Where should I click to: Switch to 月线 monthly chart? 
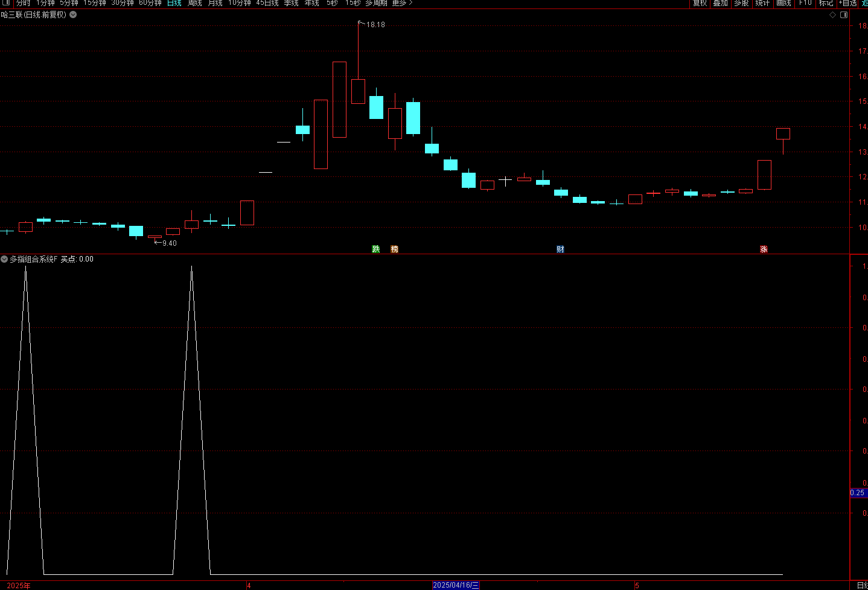tap(215, 3)
